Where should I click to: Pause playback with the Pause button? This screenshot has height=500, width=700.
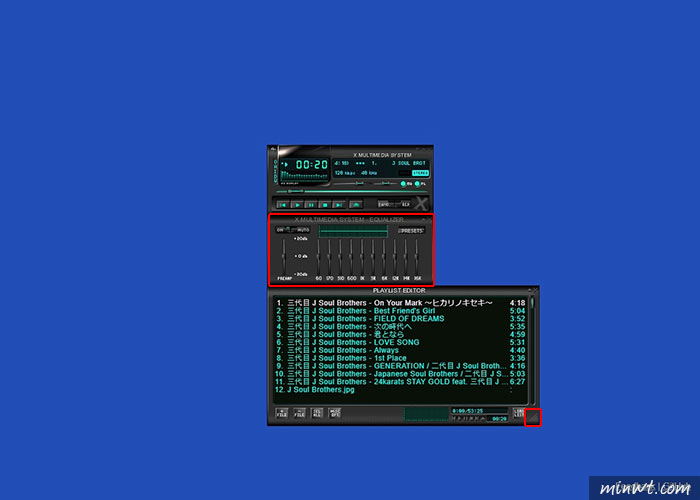point(311,205)
